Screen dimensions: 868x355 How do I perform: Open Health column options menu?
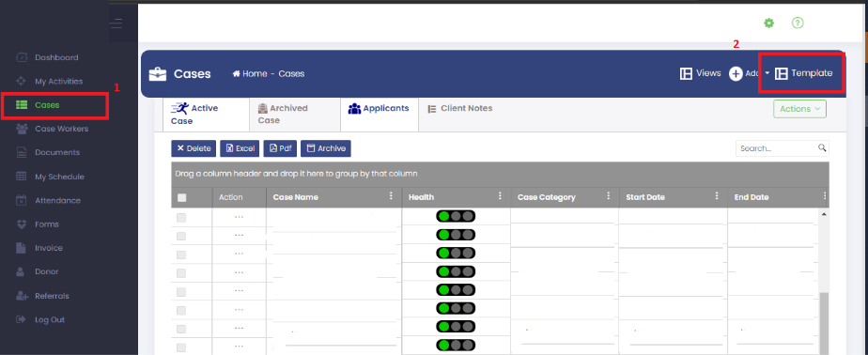pos(500,196)
